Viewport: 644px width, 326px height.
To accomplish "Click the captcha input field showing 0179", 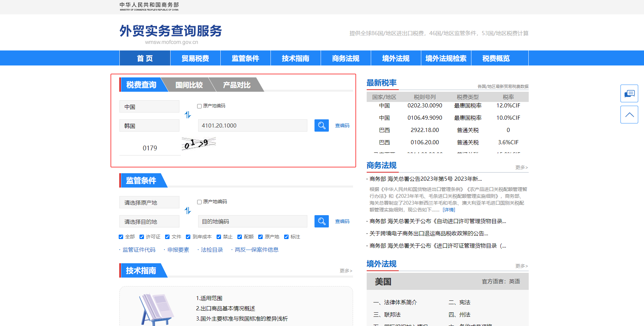I will tap(150, 148).
